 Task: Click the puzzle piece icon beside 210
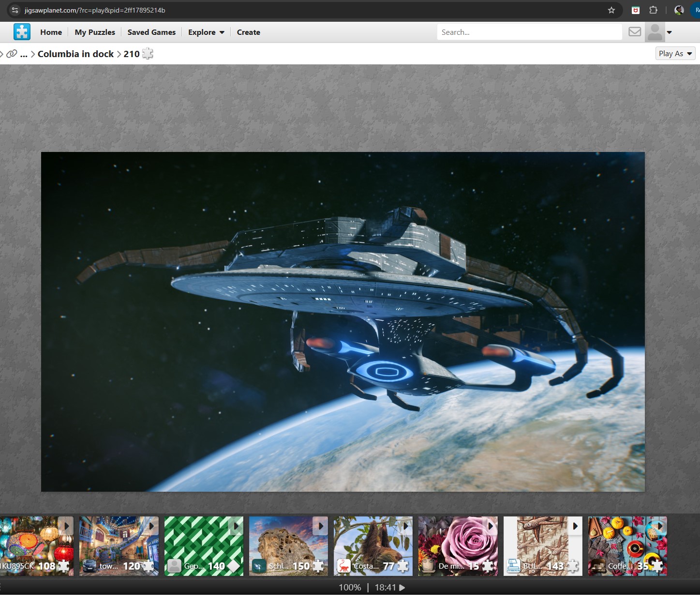coord(148,53)
